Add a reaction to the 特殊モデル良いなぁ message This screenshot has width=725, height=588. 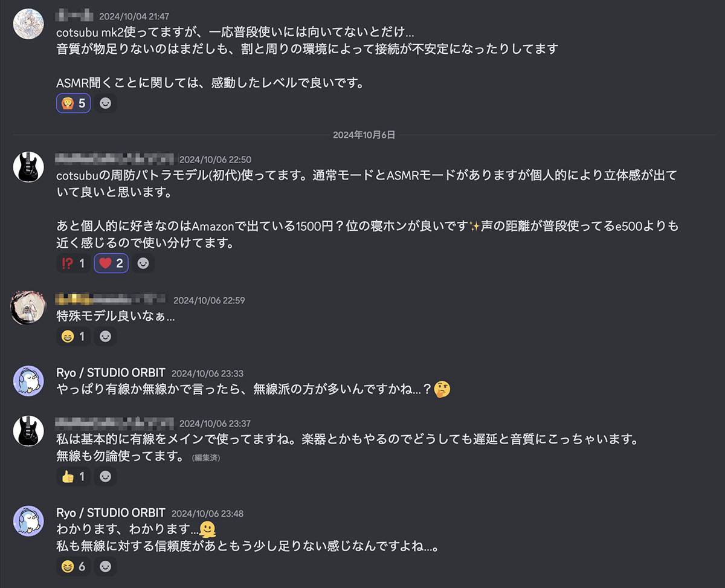(x=105, y=336)
